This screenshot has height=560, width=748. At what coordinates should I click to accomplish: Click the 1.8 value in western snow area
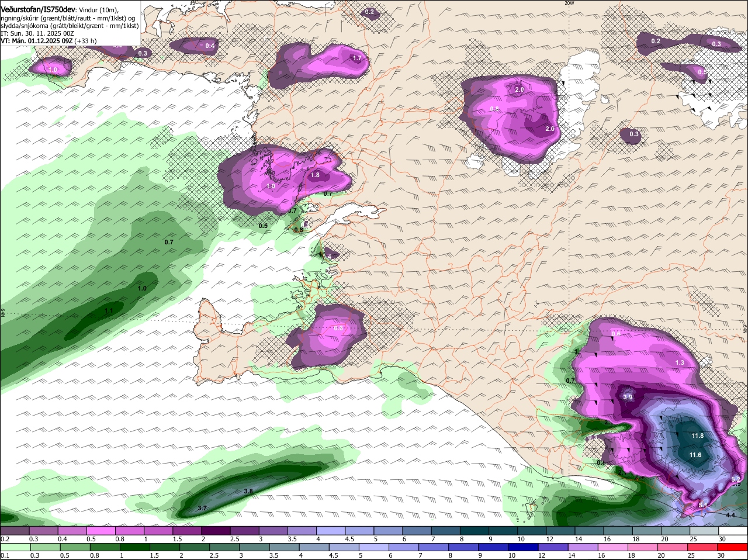[315, 175]
